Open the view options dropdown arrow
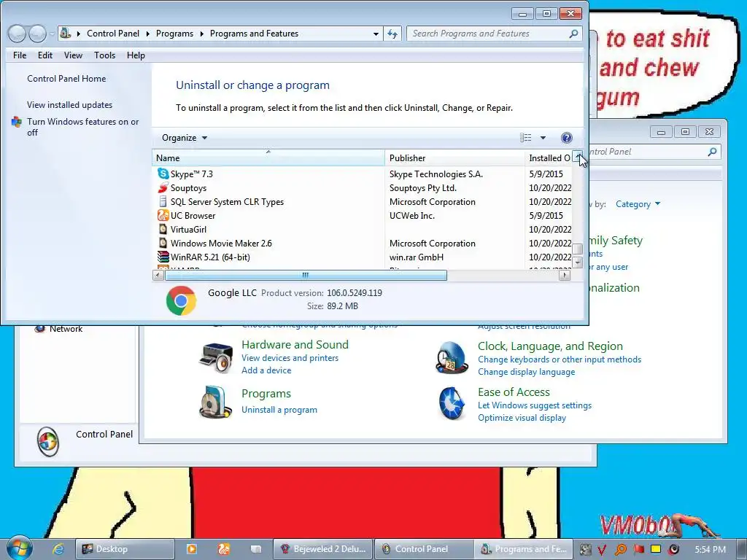 543,138
